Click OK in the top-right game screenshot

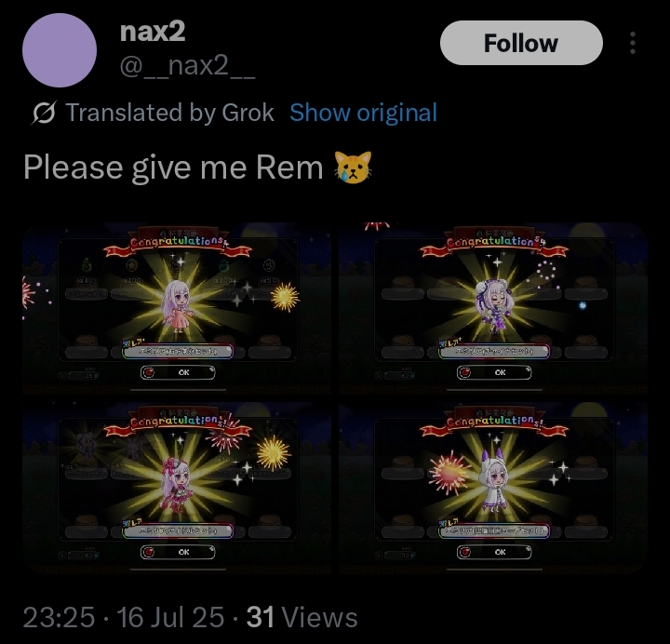(494, 372)
